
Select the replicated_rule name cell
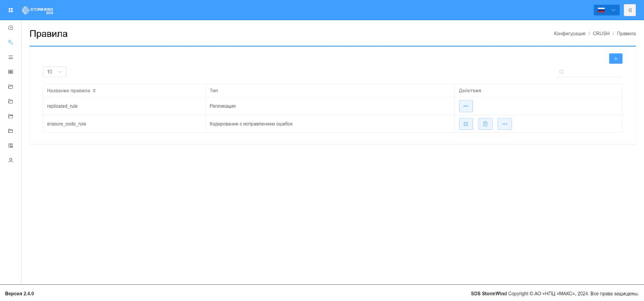(x=124, y=106)
